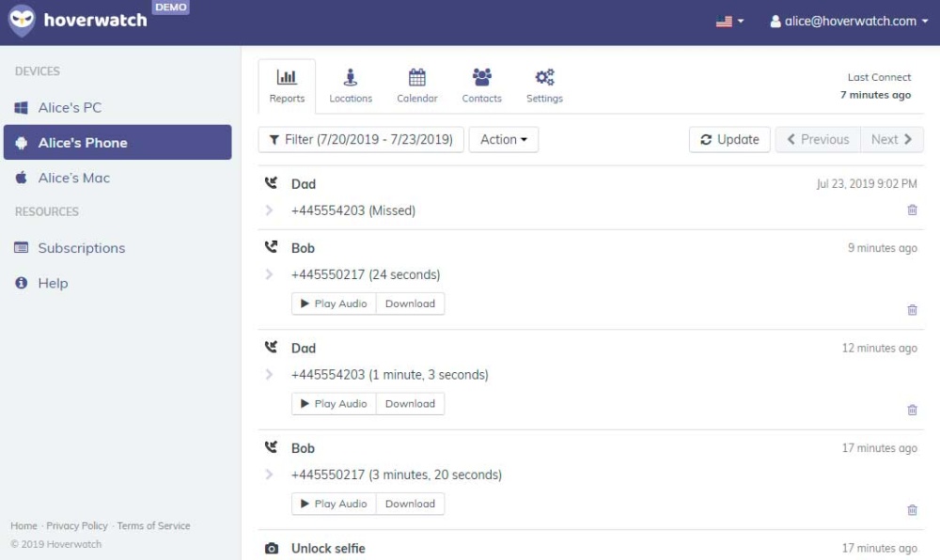Open the alice@hoverwatch.com account menu

[848, 22]
